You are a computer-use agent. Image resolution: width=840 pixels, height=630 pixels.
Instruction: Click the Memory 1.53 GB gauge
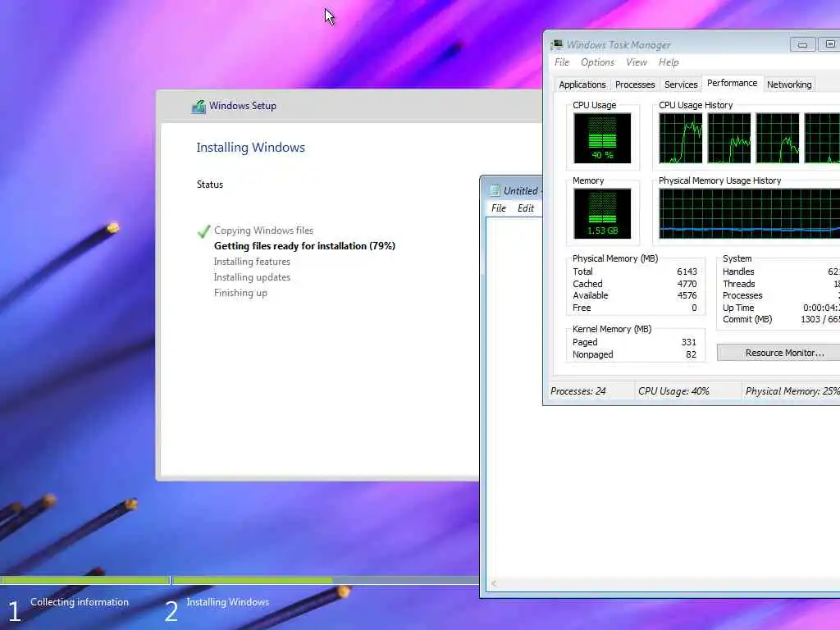coord(602,214)
